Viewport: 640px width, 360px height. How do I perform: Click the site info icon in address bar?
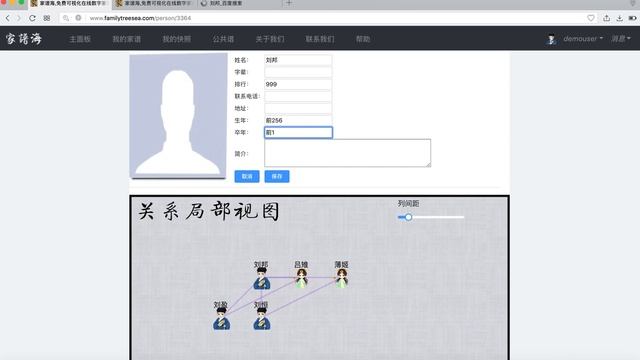[78, 18]
